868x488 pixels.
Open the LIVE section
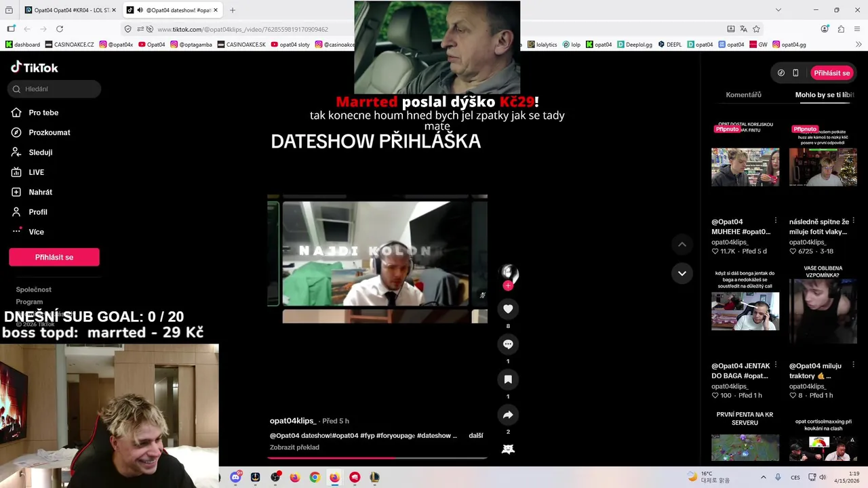36,172
